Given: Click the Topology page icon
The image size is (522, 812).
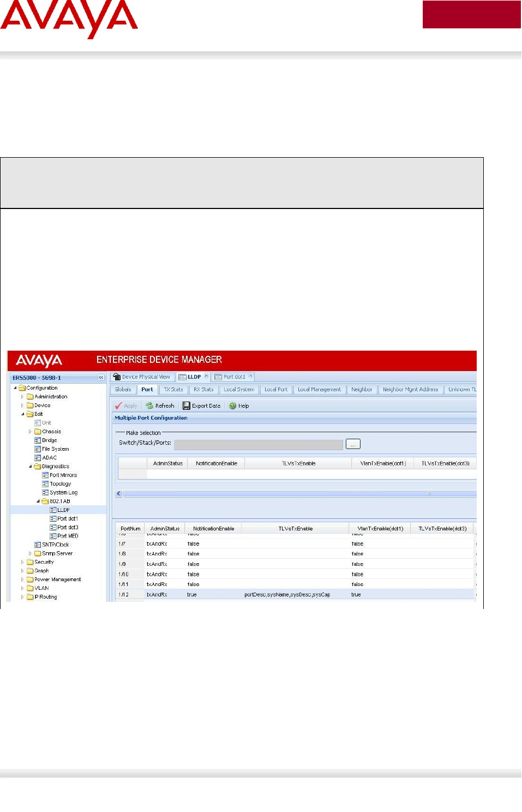Looking at the screenshot, I should [x=45, y=484].
